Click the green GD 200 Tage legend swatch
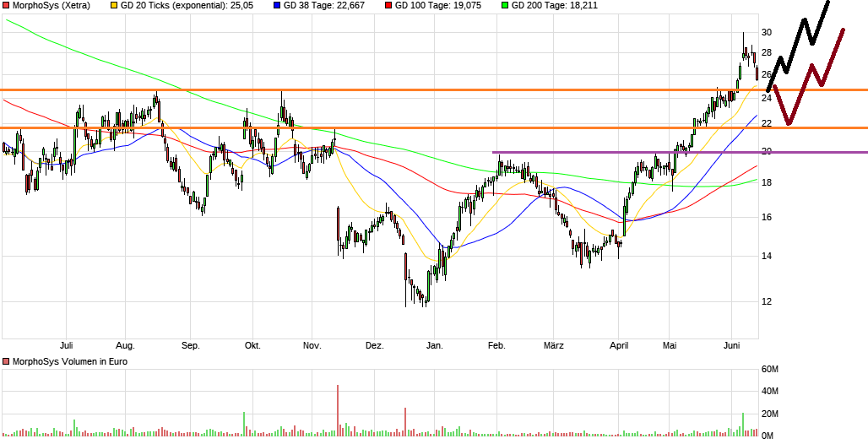The image size is (868, 444). (x=505, y=6)
